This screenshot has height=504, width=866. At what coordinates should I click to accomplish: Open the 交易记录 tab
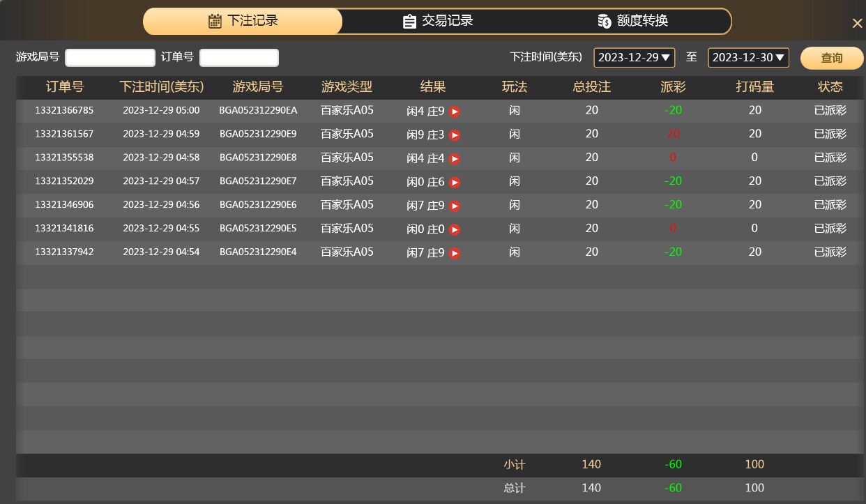(x=438, y=21)
